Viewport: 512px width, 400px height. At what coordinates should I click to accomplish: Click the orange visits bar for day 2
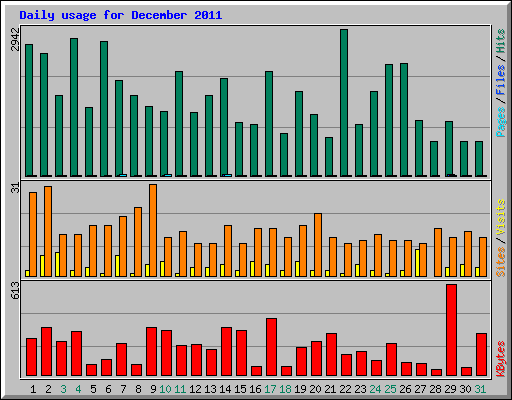(x=48, y=231)
